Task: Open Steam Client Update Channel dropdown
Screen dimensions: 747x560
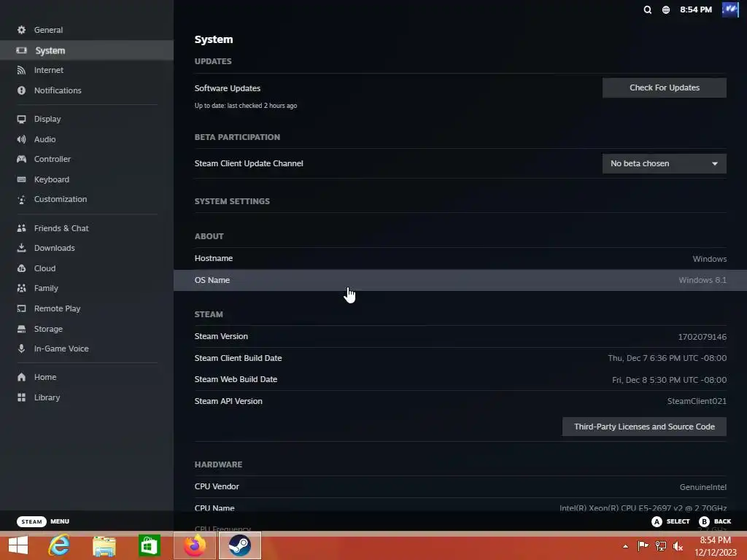Action: pyautogui.click(x=664, y=164)
